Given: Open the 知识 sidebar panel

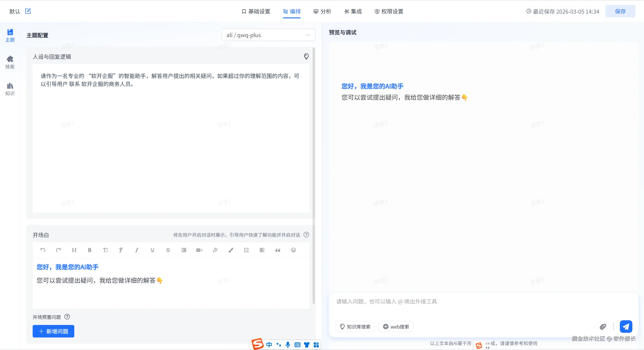Looking at the screenshot, I should 10,89.
